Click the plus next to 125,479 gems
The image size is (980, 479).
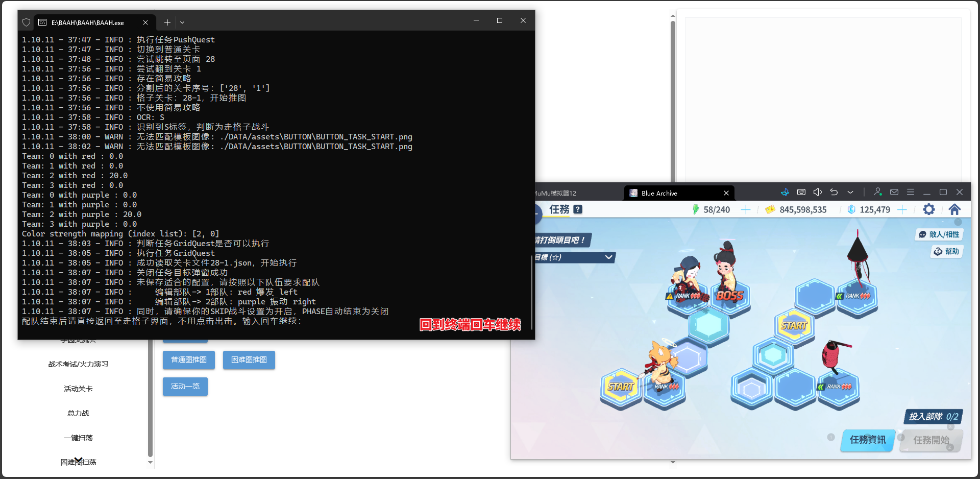pos(903,209)
